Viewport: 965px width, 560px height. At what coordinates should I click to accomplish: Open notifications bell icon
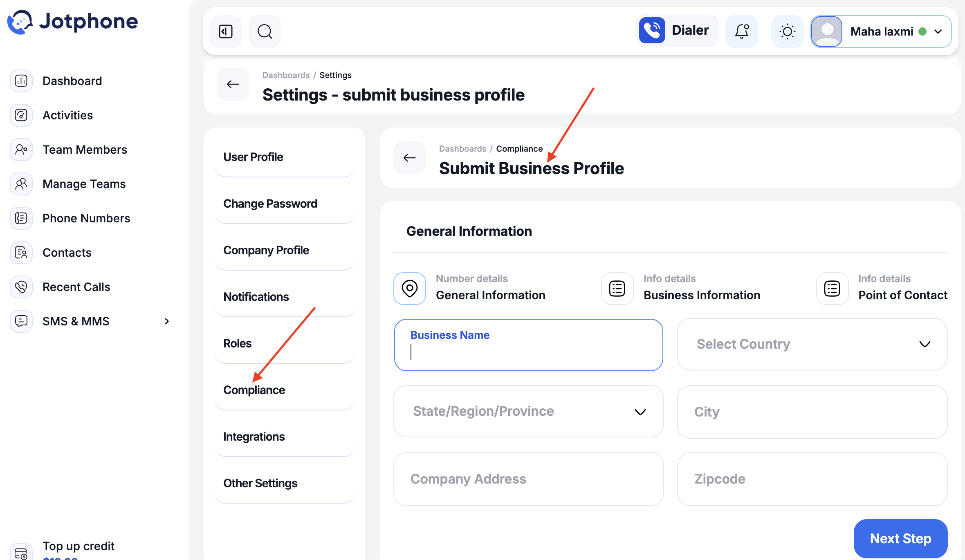coord(742,31)
